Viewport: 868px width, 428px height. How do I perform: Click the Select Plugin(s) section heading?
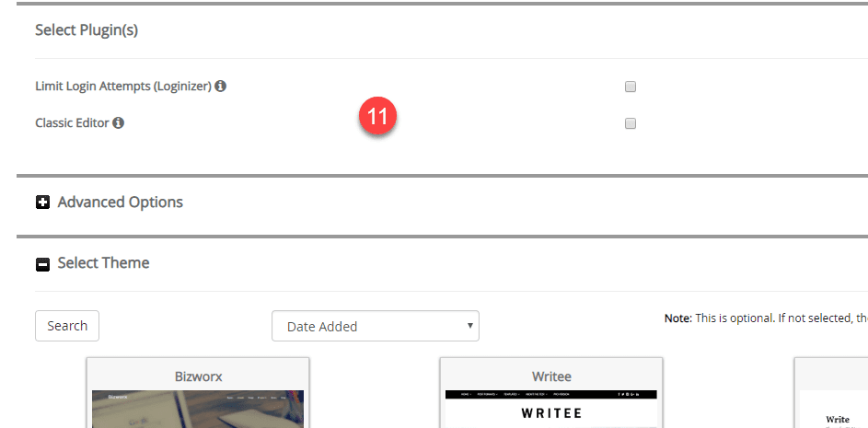[x=87, y=29]
